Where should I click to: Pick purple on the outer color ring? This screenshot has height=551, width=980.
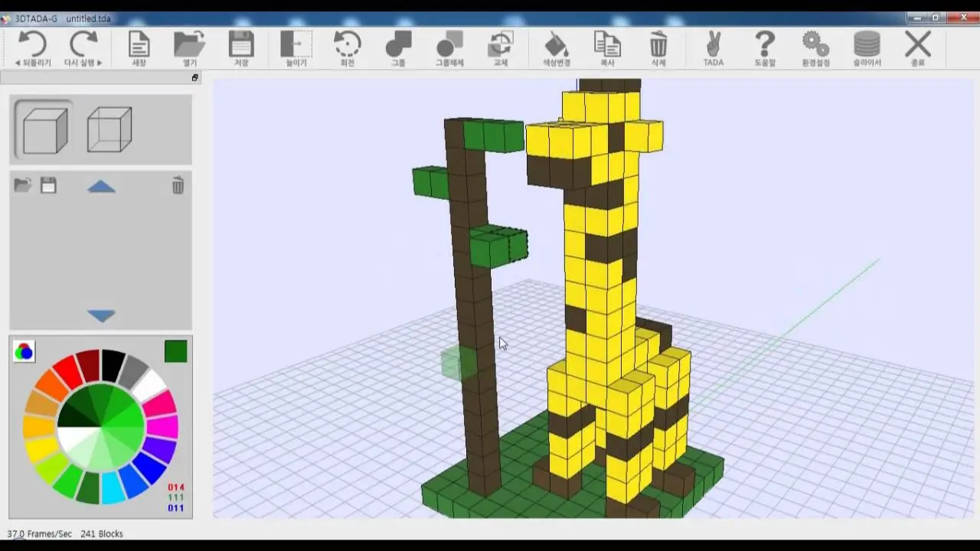(x=159, y=450)
